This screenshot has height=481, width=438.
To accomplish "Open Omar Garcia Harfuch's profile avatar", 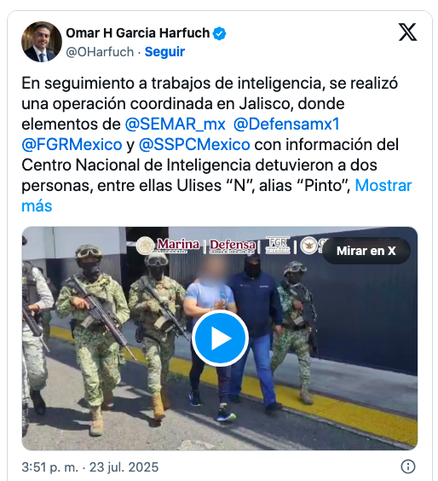I will [x=41, y=42].
